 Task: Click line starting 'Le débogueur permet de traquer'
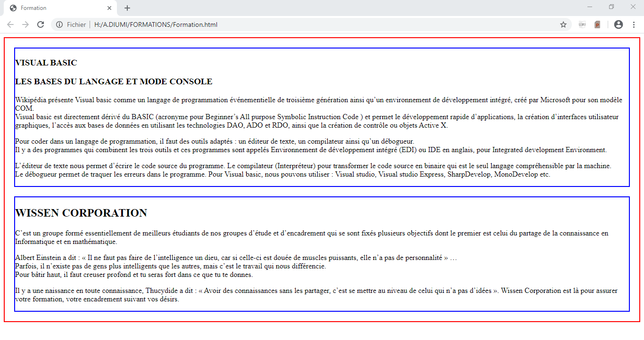282,175
